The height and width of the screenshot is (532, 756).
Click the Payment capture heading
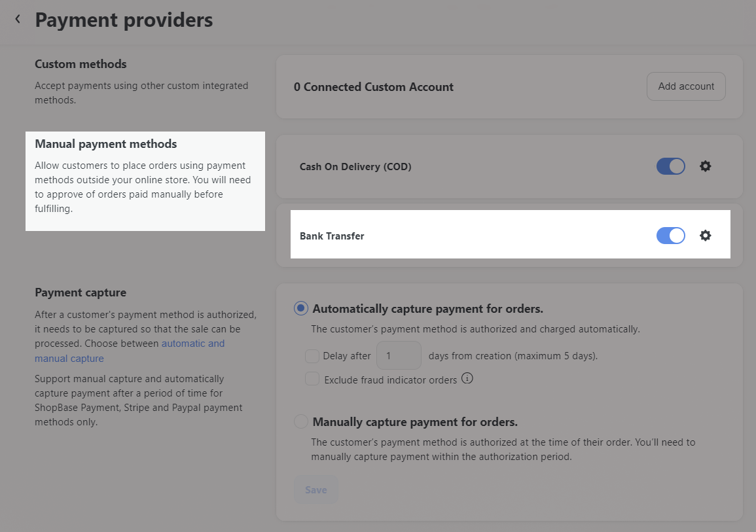tap(81, 293)
